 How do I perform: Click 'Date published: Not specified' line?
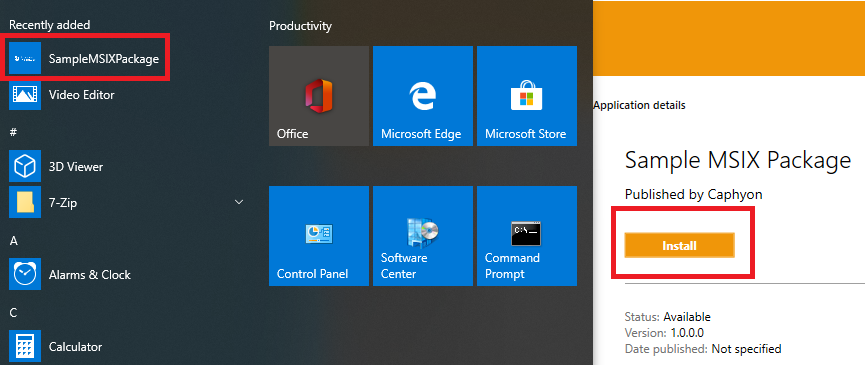703,348
